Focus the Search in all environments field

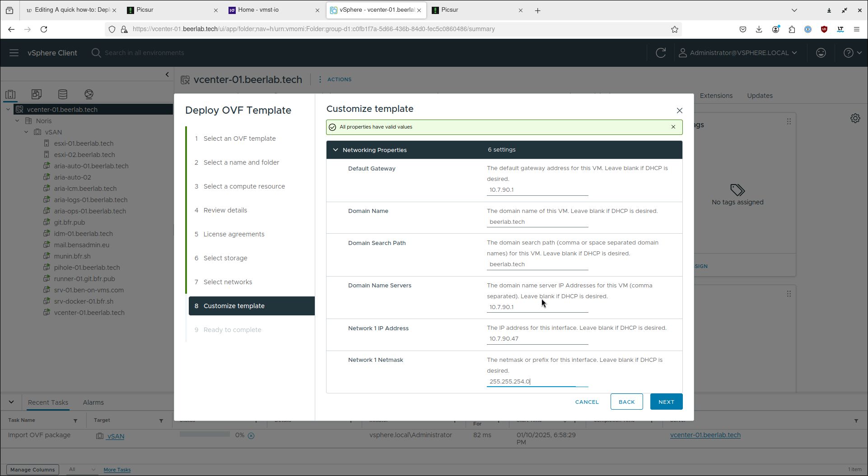[x=145, y=53]
